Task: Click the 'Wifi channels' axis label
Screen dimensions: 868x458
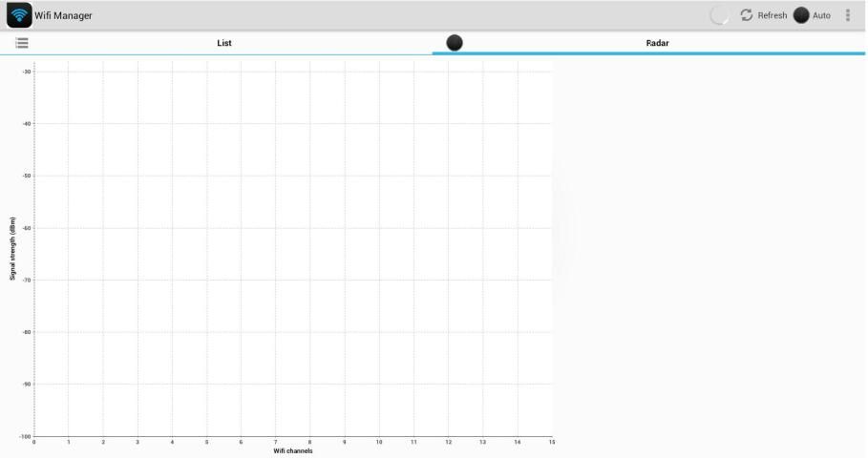Action: click(293, 451)
